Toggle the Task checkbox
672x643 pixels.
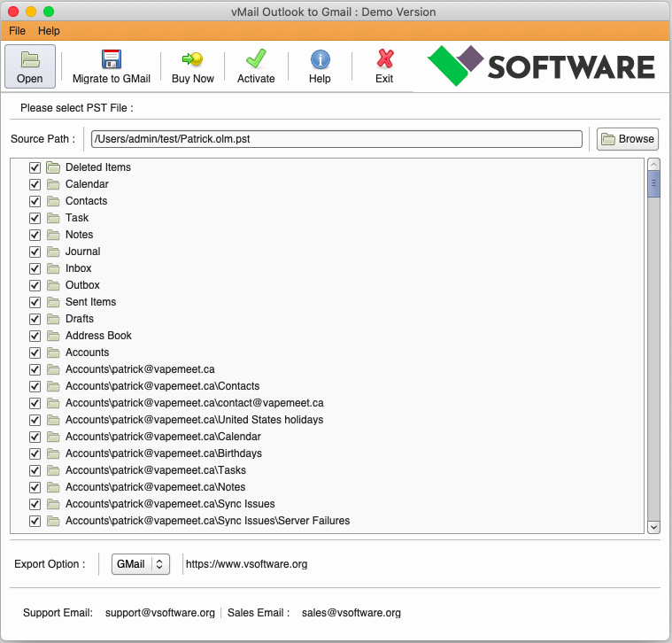35,218
